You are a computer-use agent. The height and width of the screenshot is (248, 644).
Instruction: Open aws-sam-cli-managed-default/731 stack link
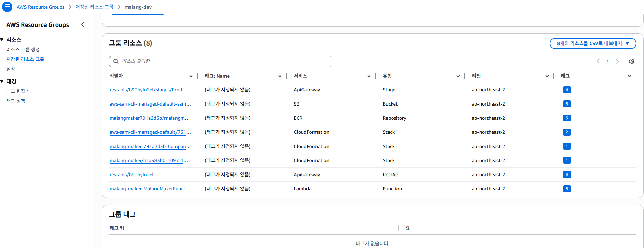(x=150, y=132)
